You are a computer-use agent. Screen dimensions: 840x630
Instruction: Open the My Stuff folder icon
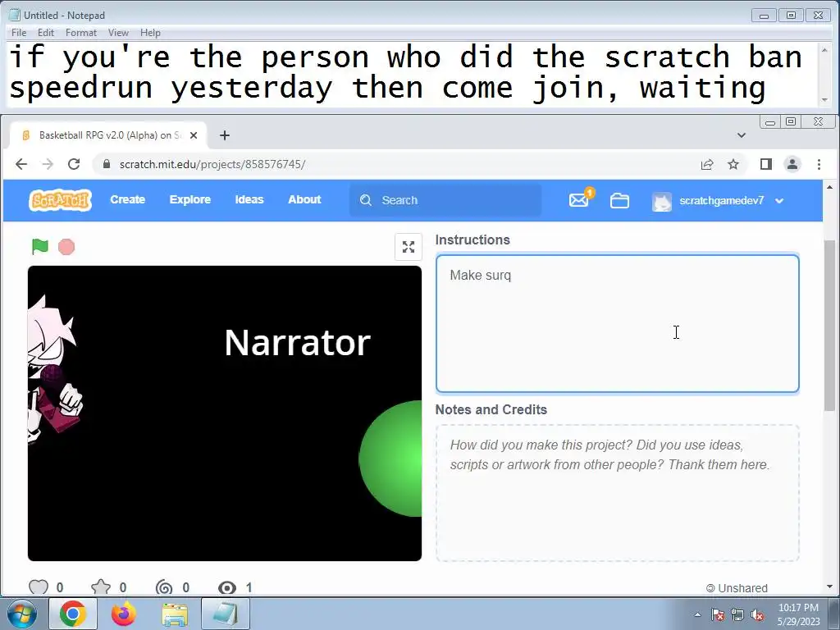pyautogui.click(x=619, y=200)
